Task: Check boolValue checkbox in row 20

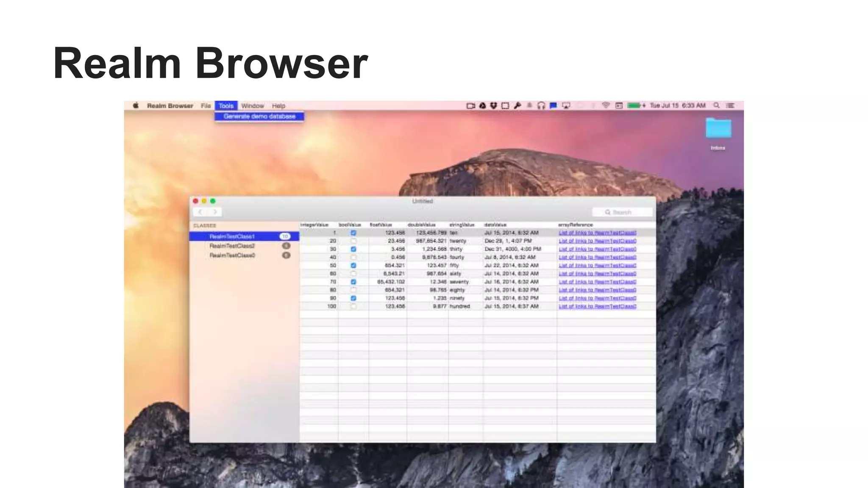Action: click(x=353, y=241)
